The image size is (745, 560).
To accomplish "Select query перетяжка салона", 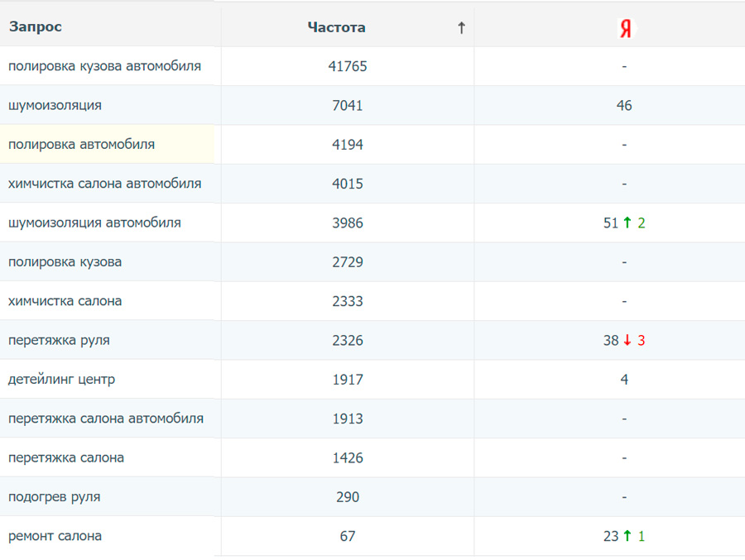I will coord(66,458).
